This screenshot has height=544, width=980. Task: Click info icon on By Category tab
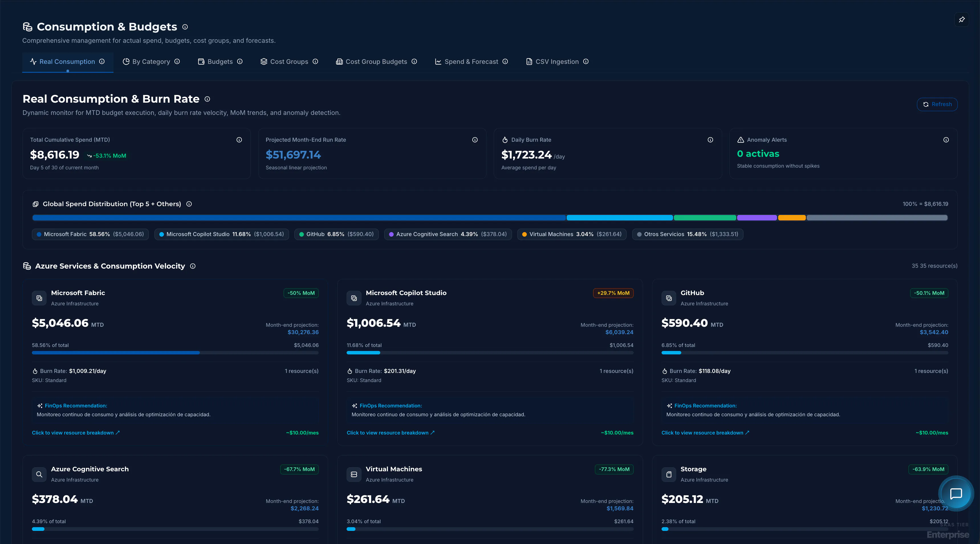(x=177, y=61)
